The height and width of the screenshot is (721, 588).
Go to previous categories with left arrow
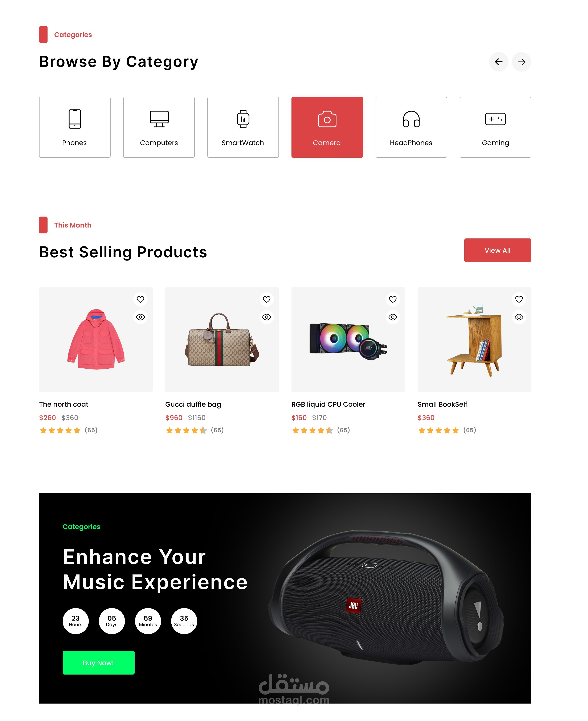pos(499,62)
